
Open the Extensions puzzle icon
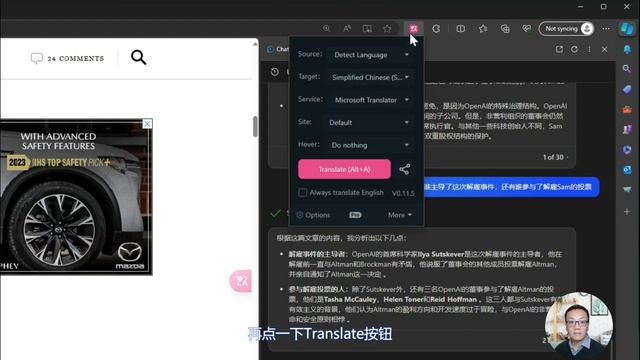[x=436, y=29]
